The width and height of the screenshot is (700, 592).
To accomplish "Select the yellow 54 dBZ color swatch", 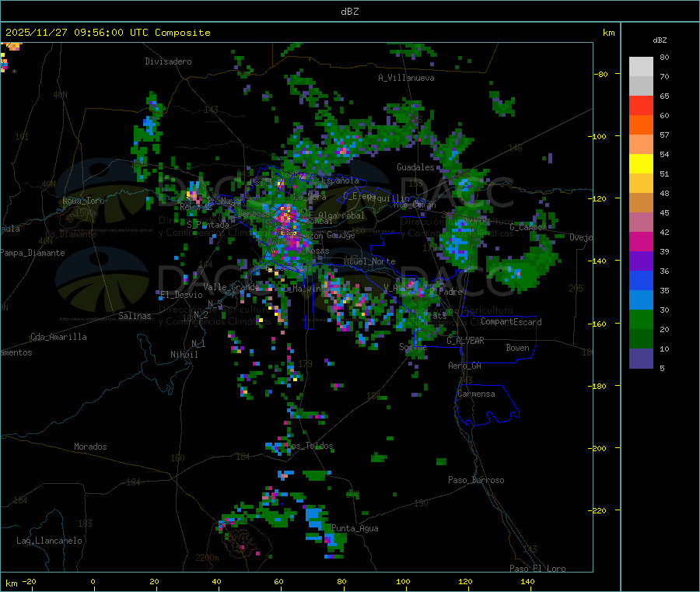I will (641, 164).
